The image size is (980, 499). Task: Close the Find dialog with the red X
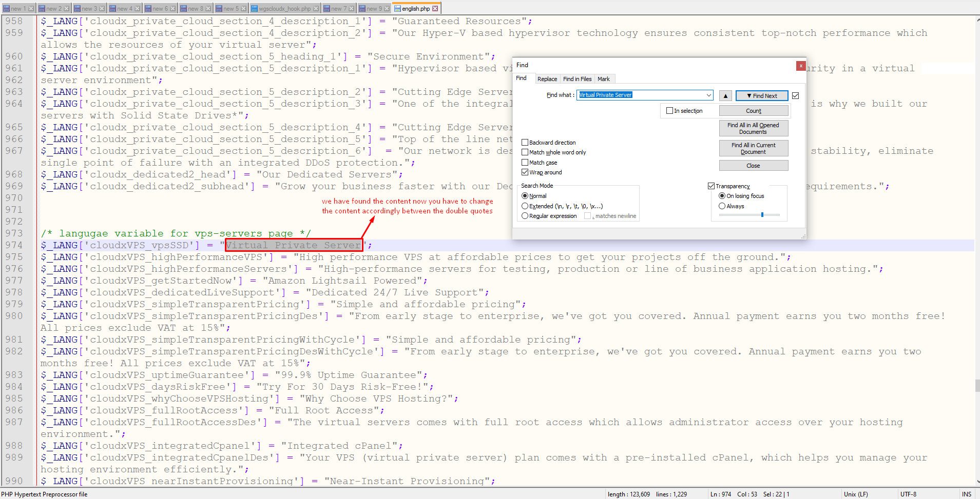pyautogui.click(x=800, y=66)
